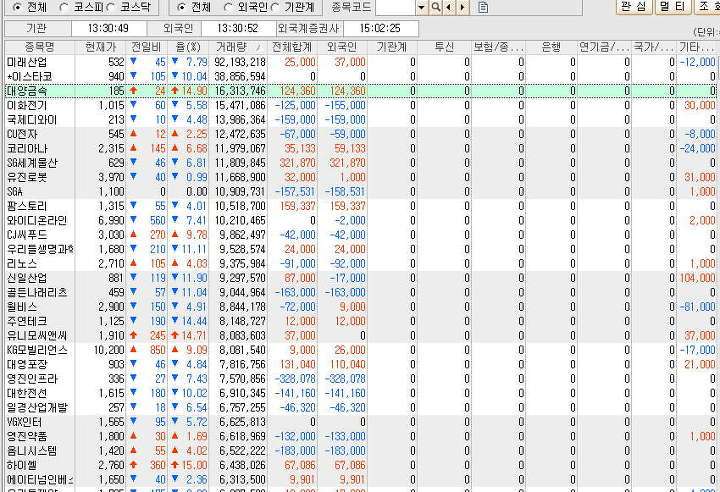The image size is (720, 492).
Task: Select the 기관계 investor radio button
Action: point(275,7)
